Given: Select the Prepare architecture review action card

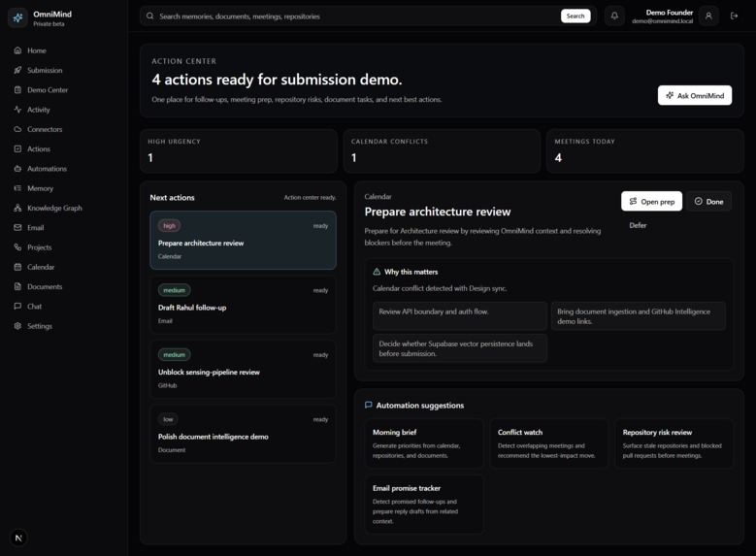Looking at the screenshot, I should coord(243,240).
